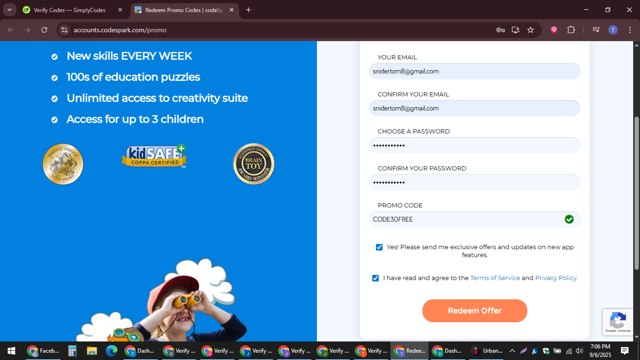Viewport: 640px width, 360px height.
Task: Toggle the Terms of Service agreement checkbox
Action: click(376, 278)
